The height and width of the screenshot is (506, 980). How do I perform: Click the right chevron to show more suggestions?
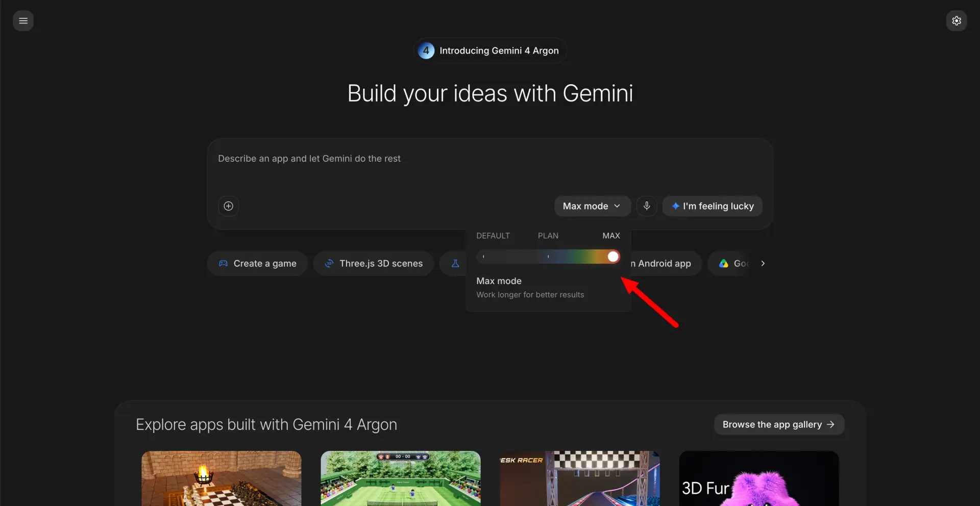point(763,264)
